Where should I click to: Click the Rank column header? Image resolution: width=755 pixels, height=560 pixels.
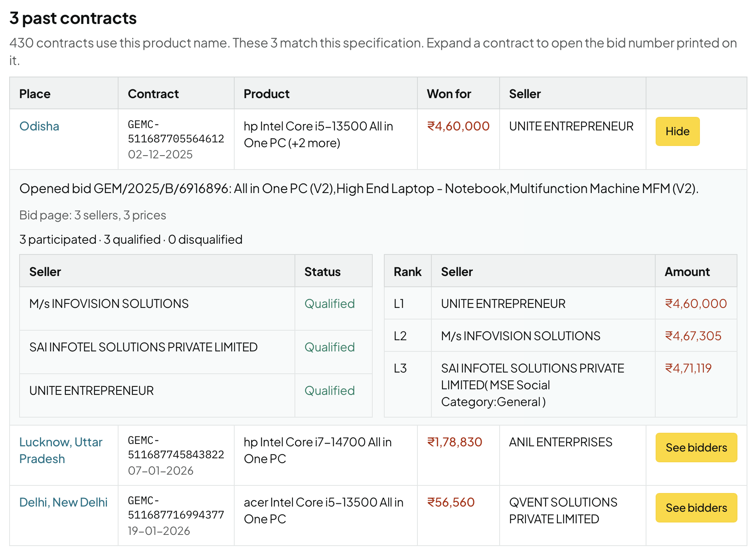point(408,271)
